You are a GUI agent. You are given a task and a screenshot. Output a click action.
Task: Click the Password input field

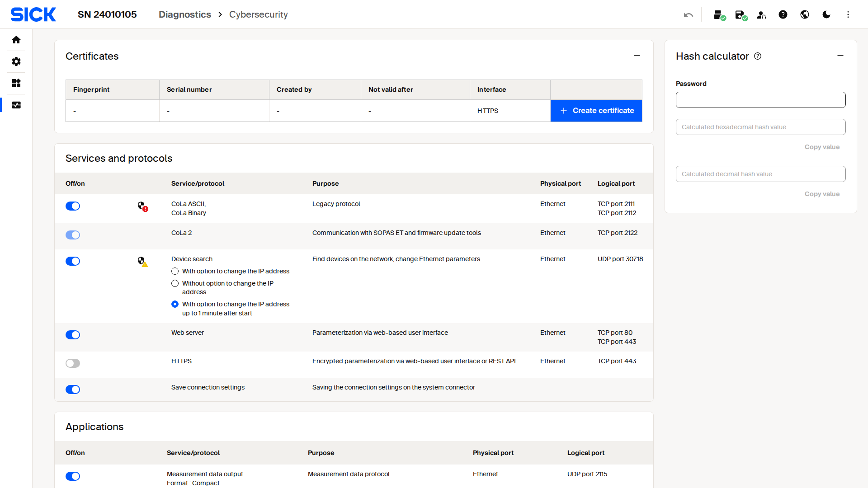pyautogui.click(x=761, y=100)
